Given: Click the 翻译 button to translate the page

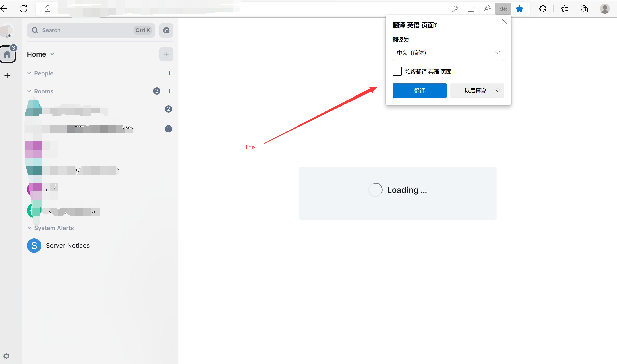Looking at the screenshot, I should 419,91.
